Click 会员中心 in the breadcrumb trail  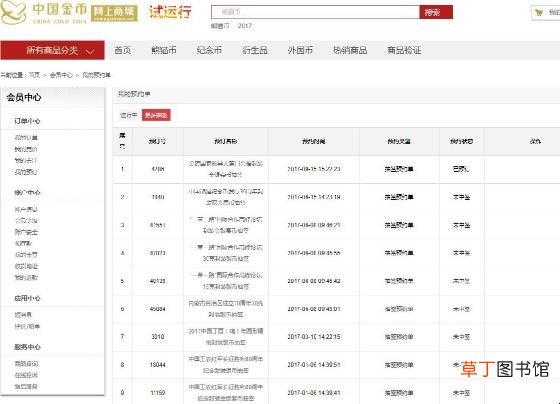pos(61,75)
